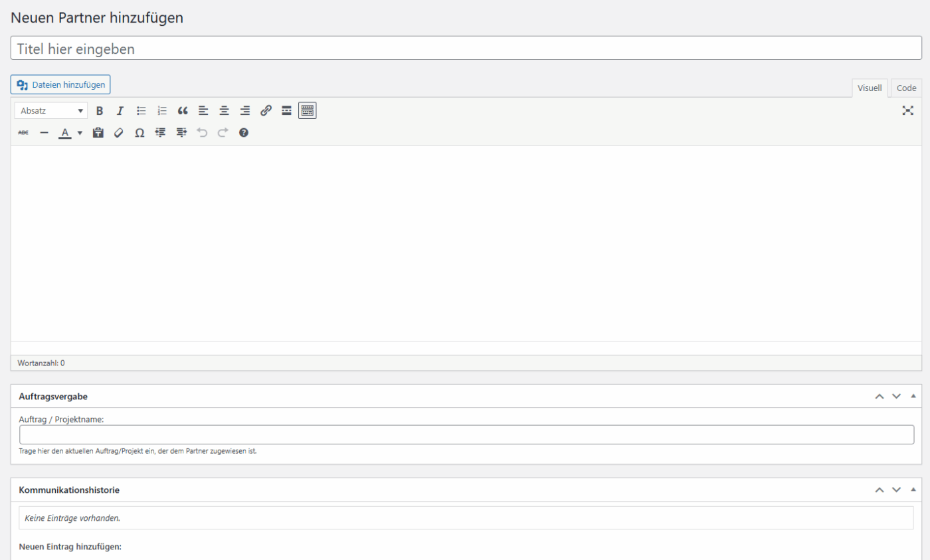
Task: Increase paragraph indent
Action: [181, 133]
